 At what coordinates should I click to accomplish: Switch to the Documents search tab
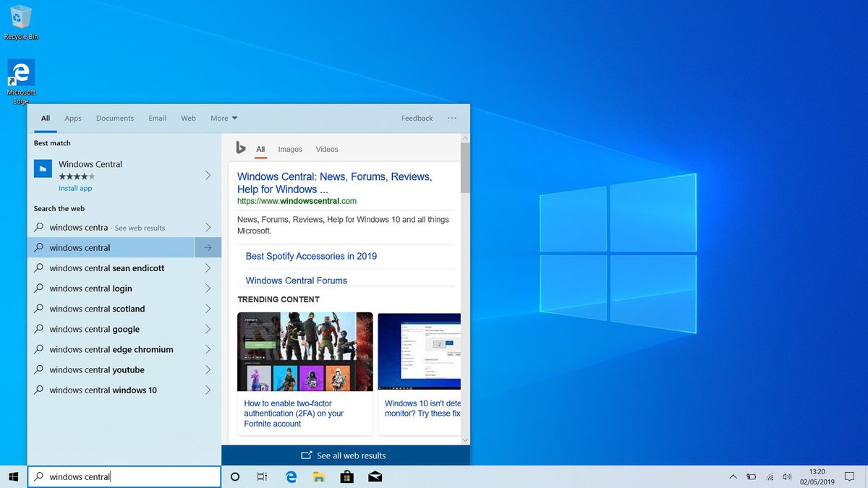tap(114, 118)
